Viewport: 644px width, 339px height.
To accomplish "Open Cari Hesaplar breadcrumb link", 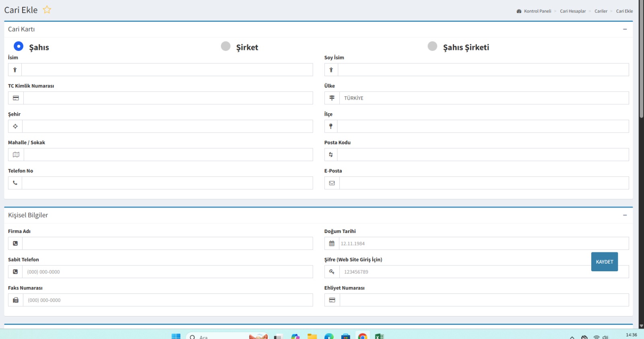I will pyautogui.click(x=573, y=11).
